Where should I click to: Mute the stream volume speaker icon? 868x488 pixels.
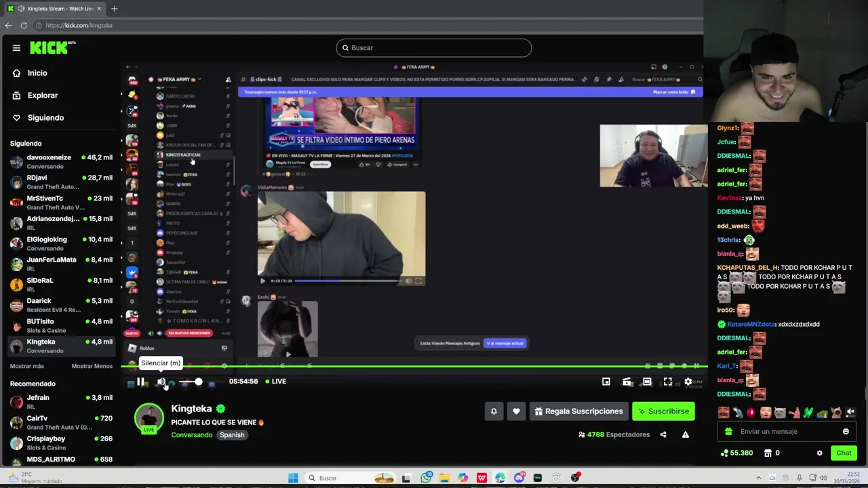click(161, 382)
